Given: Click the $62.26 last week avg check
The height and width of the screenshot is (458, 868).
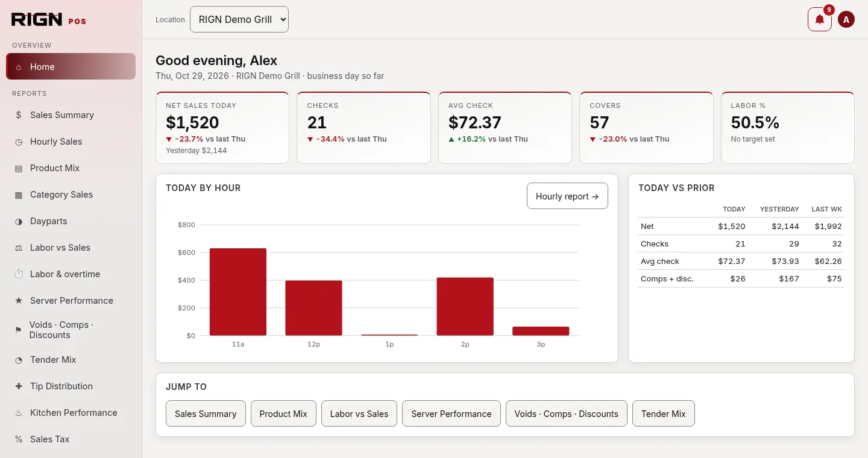Looking at the screenshot, I should pyautogui.click(x=828, y=261).
